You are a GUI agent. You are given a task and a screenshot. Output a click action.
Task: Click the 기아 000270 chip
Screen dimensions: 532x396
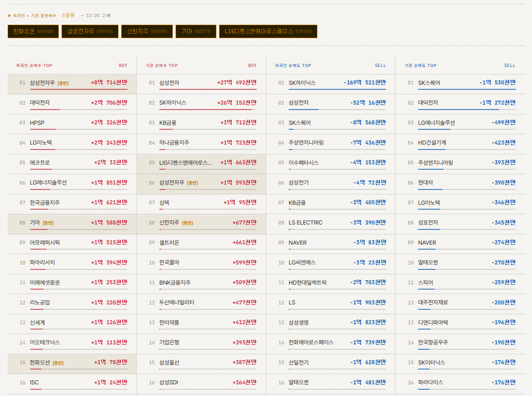click(196, 31)
